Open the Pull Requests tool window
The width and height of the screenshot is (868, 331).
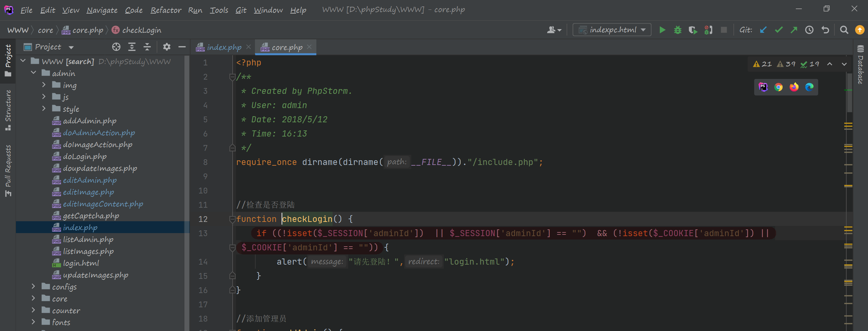pyautogui.click(x=8, y=171)
